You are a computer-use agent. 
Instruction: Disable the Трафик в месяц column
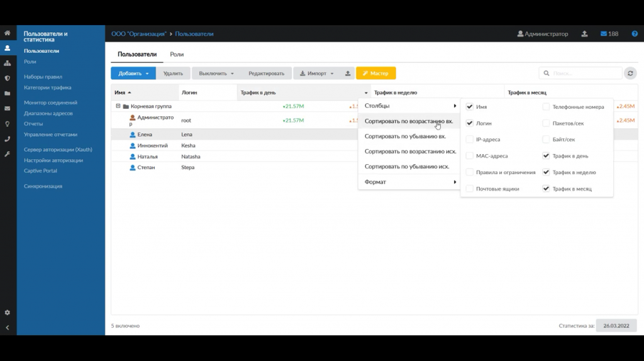546,189
